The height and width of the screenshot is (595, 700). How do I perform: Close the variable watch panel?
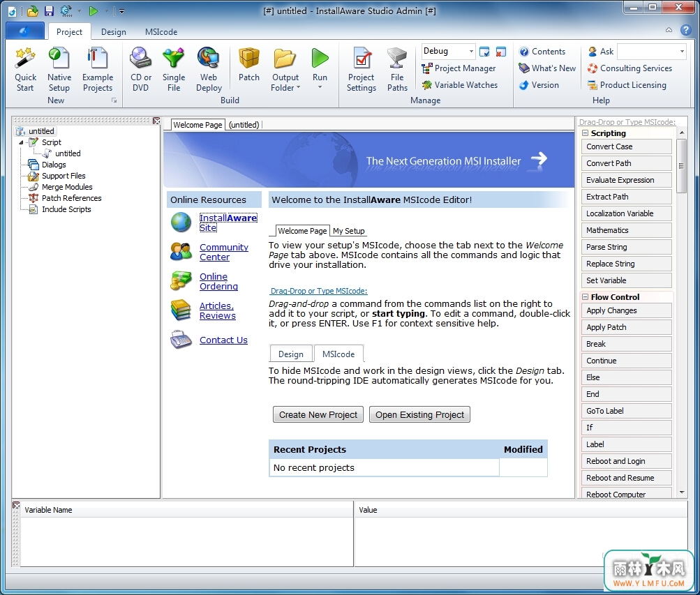[x=16, y=505]
